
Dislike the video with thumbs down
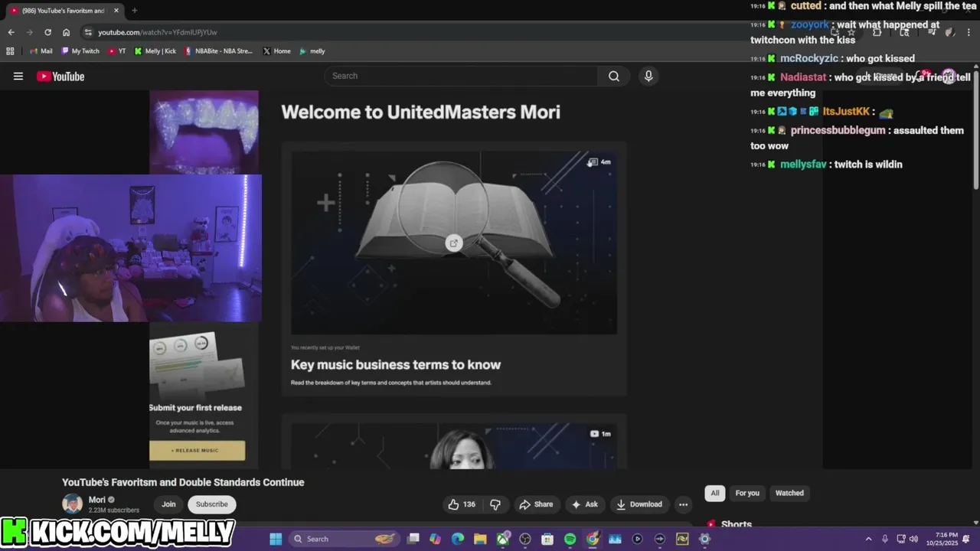(495, 504)
